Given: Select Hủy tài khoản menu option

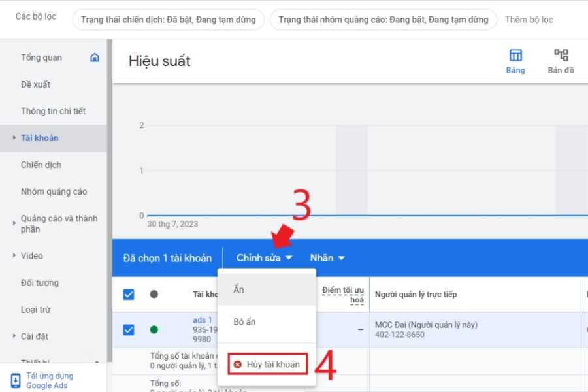Looking at the screenshot, I should click(267, 365).
